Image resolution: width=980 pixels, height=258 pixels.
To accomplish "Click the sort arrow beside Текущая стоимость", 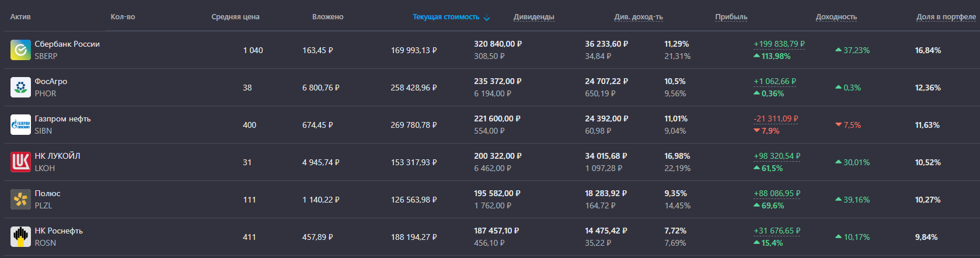I will point(487,18).
